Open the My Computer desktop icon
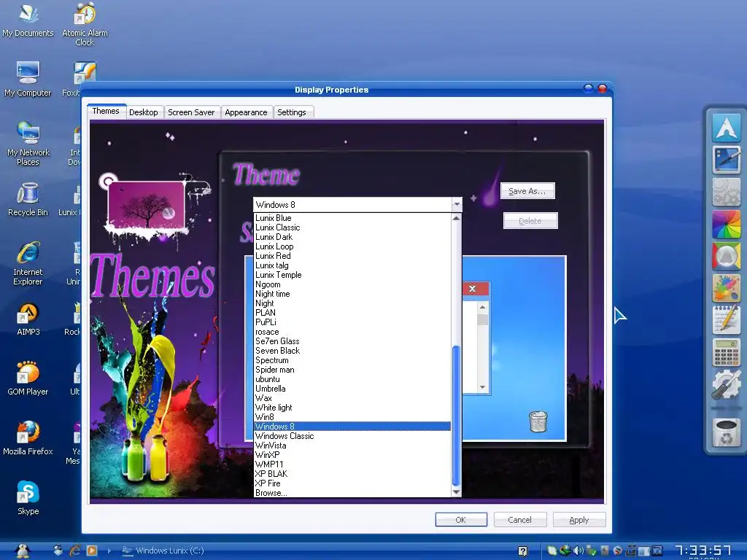Screen dimensions: 747x560 pyautogui.click(x=28, y=79)
